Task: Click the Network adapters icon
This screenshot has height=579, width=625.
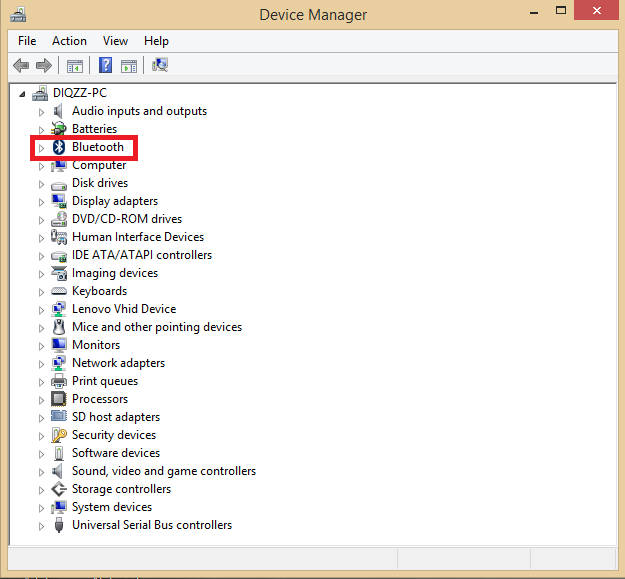Action: tap(59, 363)
